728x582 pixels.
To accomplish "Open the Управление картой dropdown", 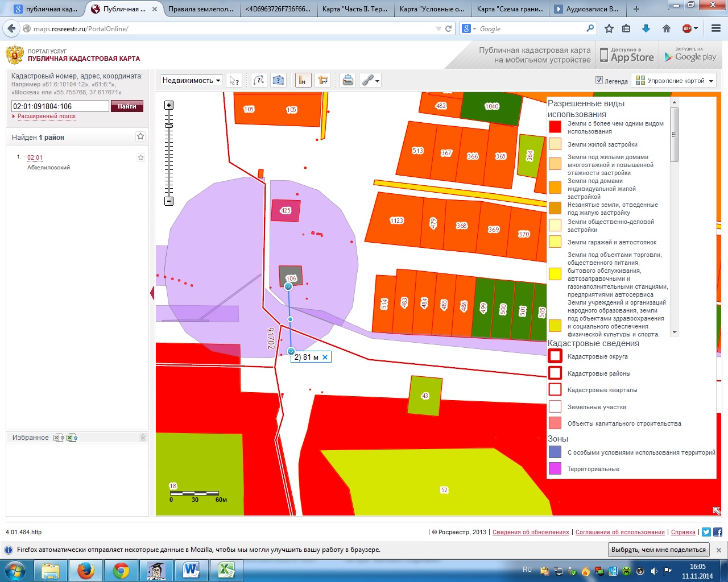I will 675,81.
